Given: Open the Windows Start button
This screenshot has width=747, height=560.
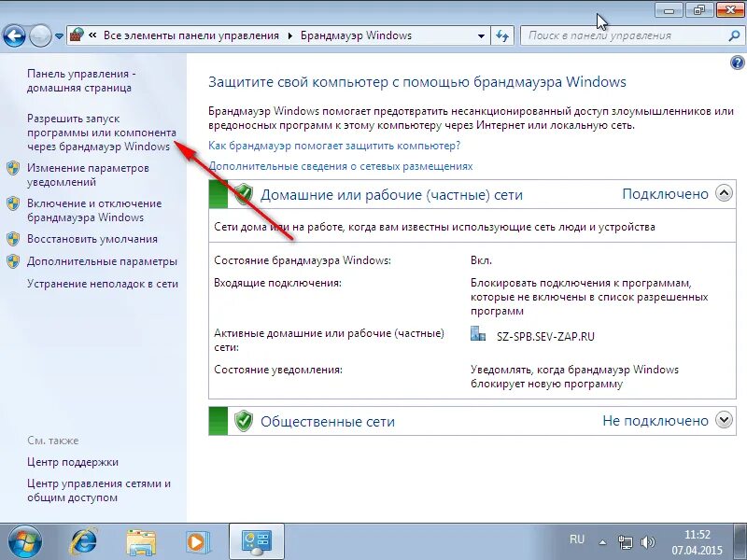Looking at the screenshot, I should 24,541.
